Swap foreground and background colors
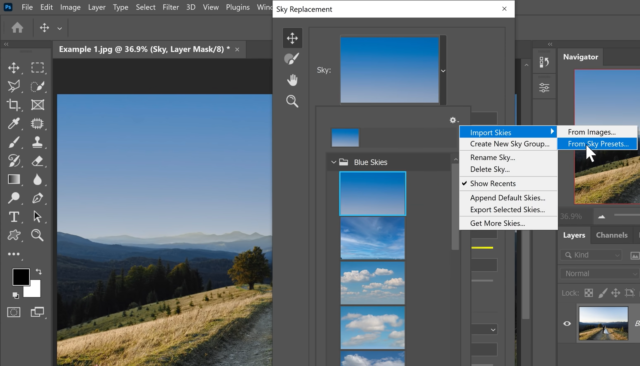 [38, 271]
